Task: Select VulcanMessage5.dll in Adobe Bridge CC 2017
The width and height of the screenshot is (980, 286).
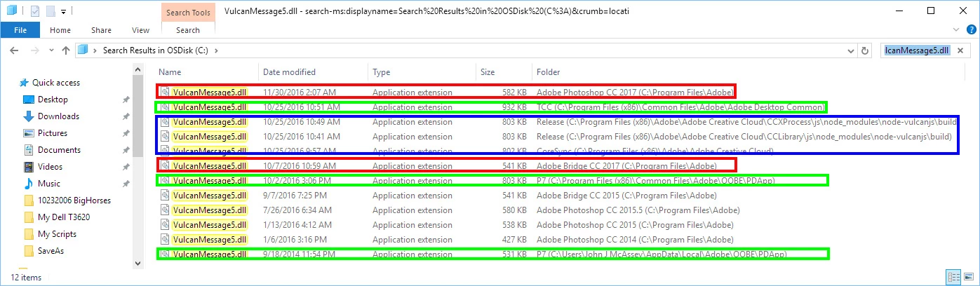Action: tap(210, 166)
